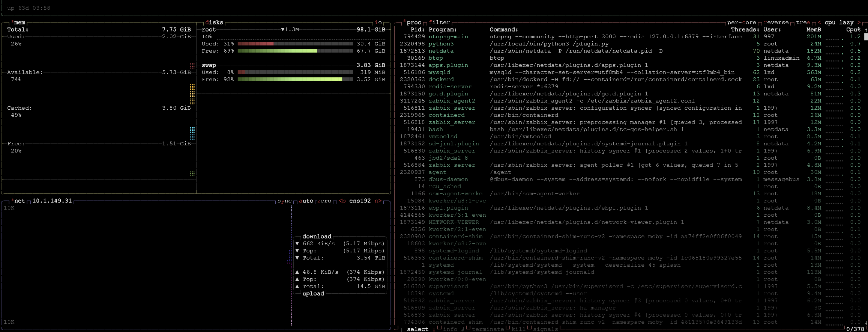Toggle process tree view
Screen dimensions: 868x332
pos(803,23)
